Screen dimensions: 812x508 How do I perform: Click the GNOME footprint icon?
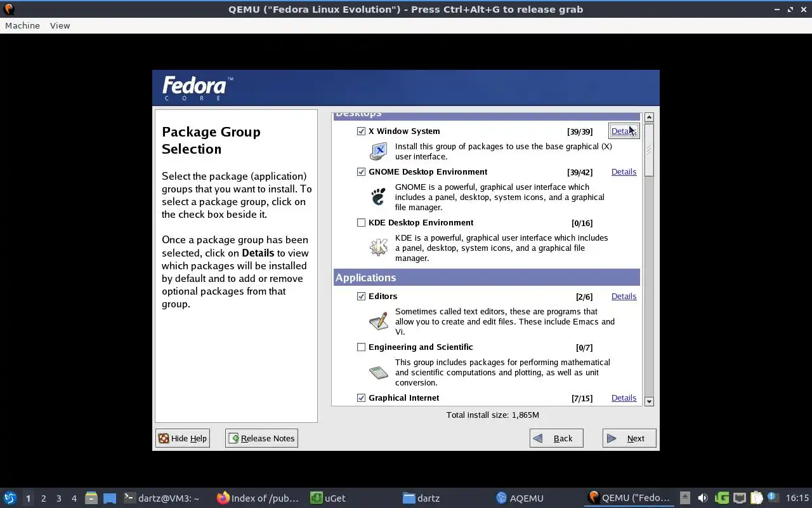[x=379, y=196]
